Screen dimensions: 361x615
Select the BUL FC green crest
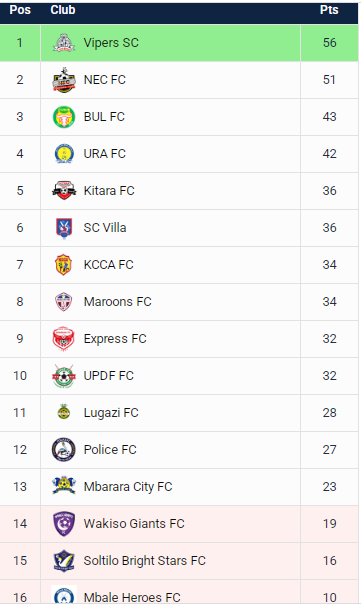pos(64,117)
